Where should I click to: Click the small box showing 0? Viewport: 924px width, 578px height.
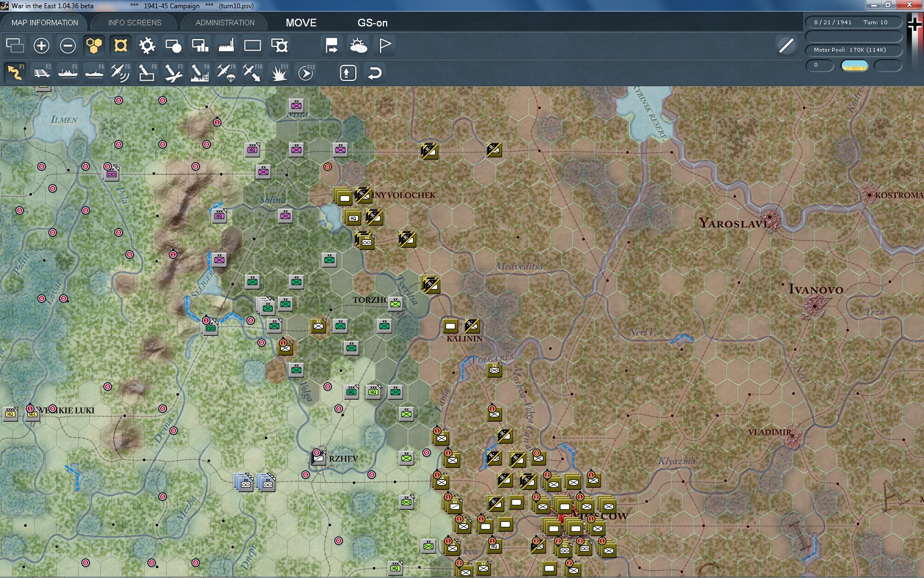(820, 66)
